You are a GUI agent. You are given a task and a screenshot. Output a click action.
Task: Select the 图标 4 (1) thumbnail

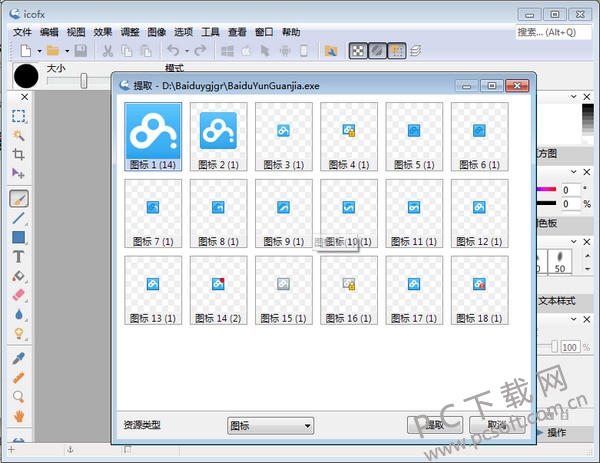pos(349,136)
